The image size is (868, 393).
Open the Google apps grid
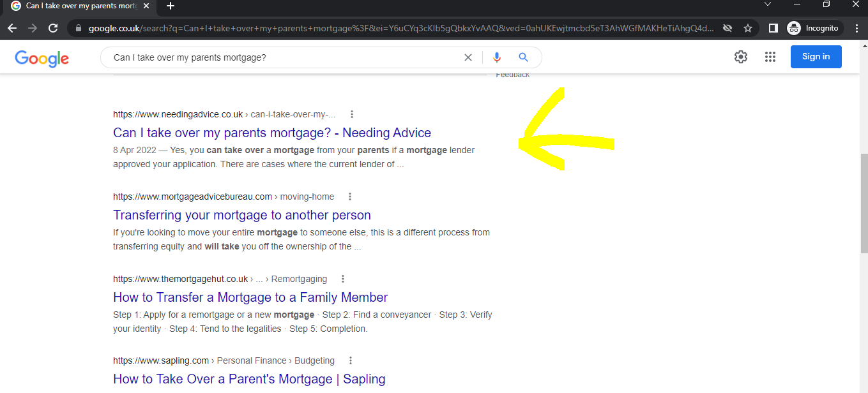(x=770, y=57)
